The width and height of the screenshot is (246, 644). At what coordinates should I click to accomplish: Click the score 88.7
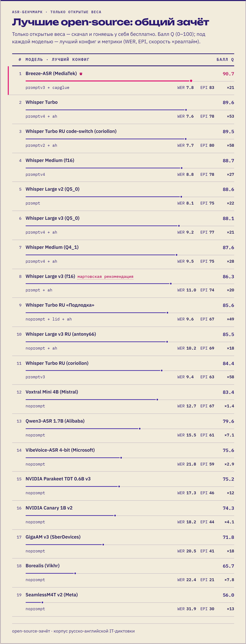tap(228, 160)
